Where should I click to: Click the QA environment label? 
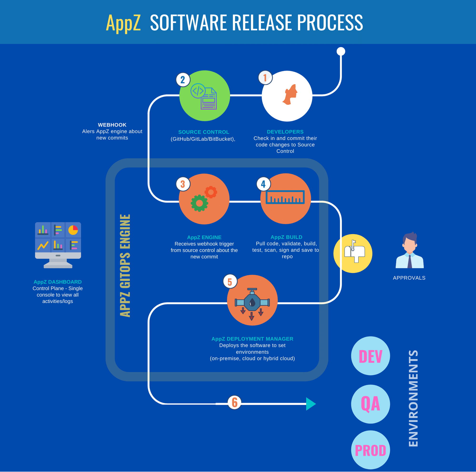373,405
